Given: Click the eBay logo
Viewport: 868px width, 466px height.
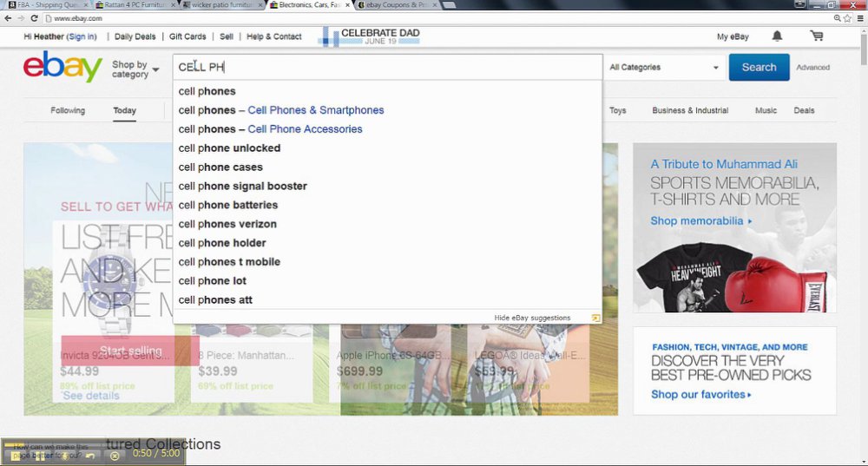Looking at the screenshot, I should coord(62,67).
